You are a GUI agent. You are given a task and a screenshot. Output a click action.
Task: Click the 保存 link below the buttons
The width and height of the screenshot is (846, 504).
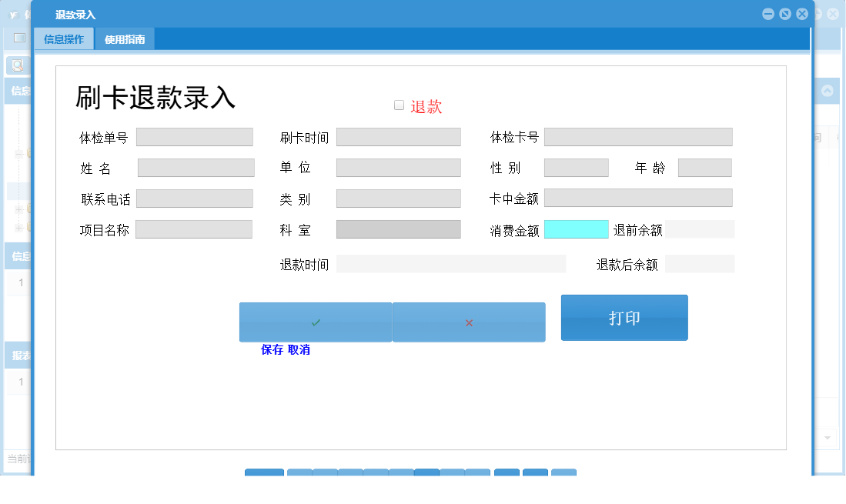coord(272,349)
